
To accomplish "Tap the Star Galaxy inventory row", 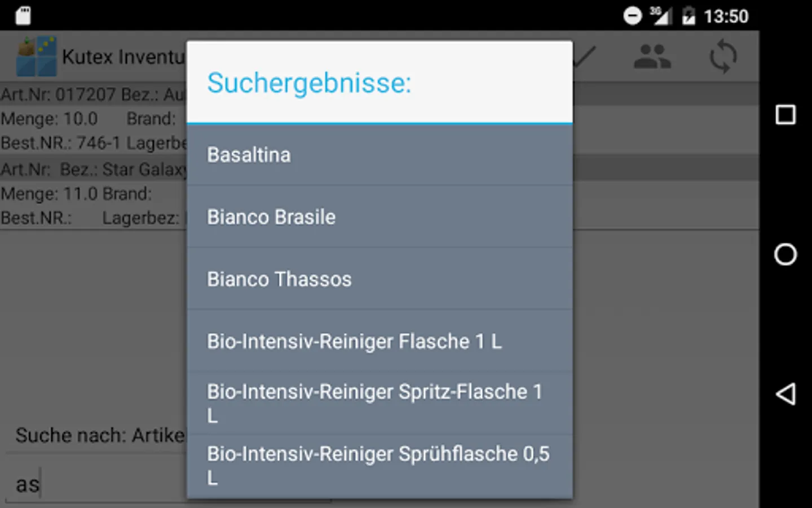I will (x=93, y=194).
